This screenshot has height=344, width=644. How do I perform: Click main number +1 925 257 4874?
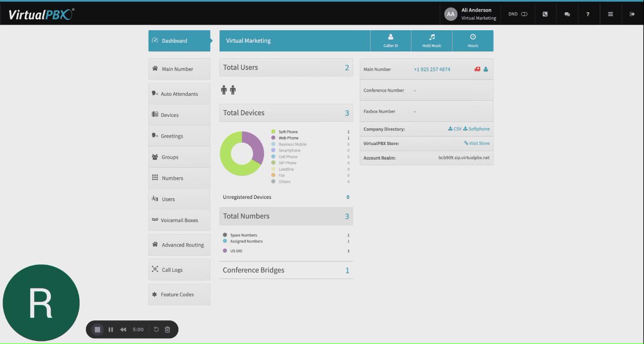point(432,70)
